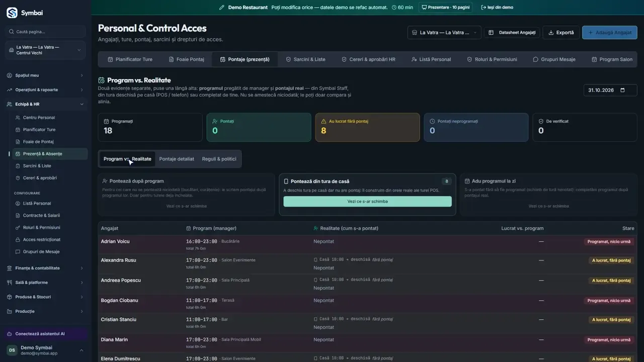The height and width of the screenshot is (362, 644).
Task: Open the Demo Symbai account menu
Action: [x=45, y=350]
